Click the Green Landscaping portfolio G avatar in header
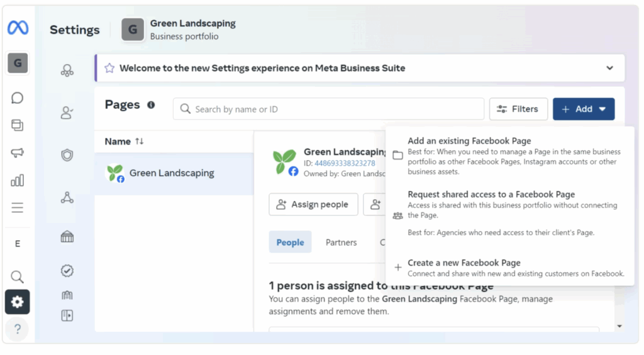 [x=133, y=30]
